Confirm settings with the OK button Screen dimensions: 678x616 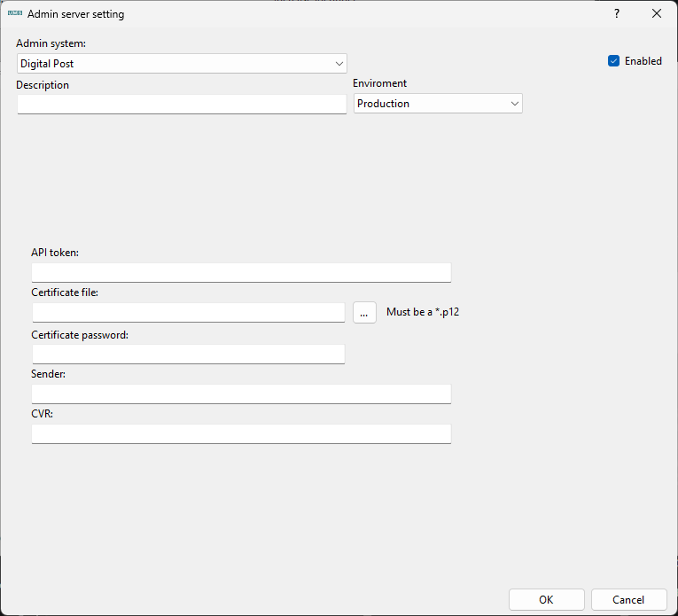(546, 600)
